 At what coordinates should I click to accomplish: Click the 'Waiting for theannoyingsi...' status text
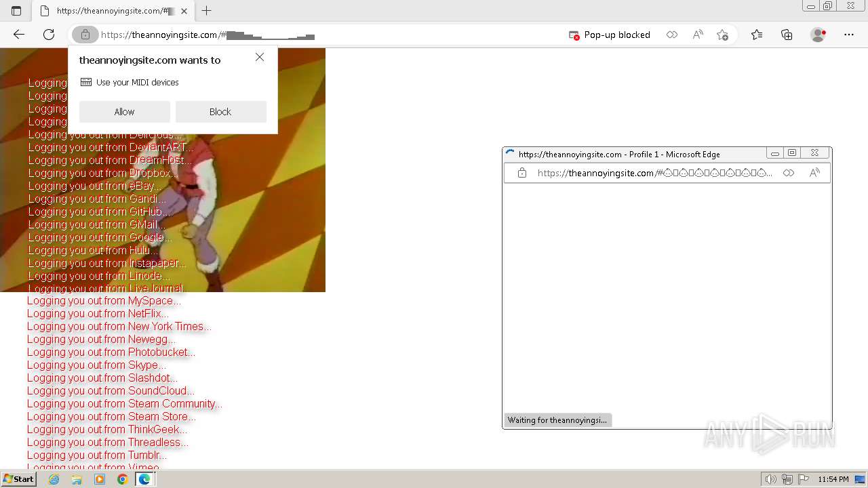coord(557,420)
